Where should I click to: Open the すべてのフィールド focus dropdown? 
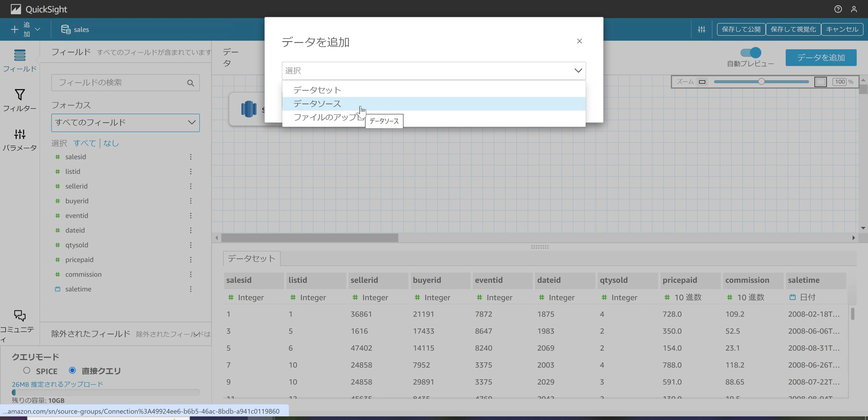point(125,123)
